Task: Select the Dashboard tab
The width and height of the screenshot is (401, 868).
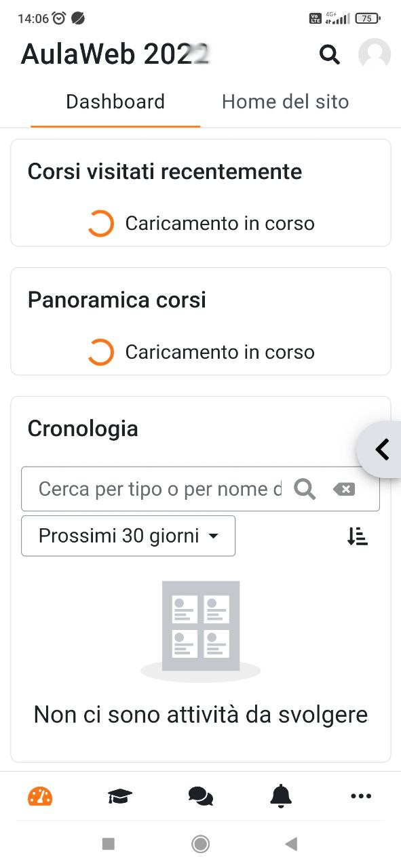Action: pos(115,101)
